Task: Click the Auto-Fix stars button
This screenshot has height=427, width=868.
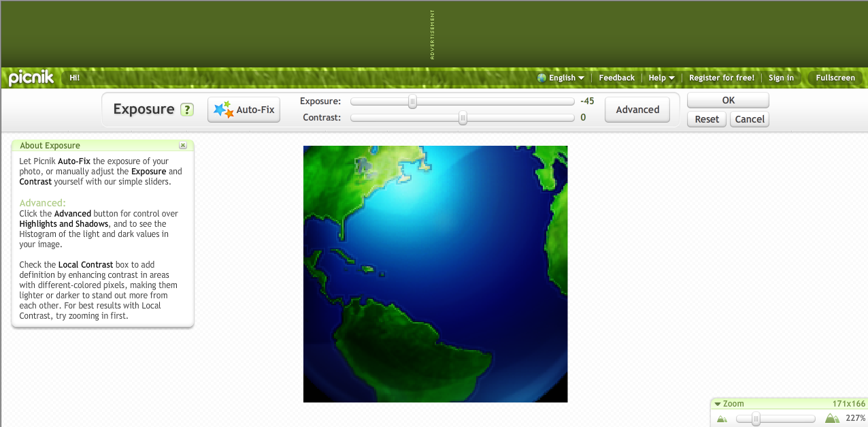Action: point(244,110)
